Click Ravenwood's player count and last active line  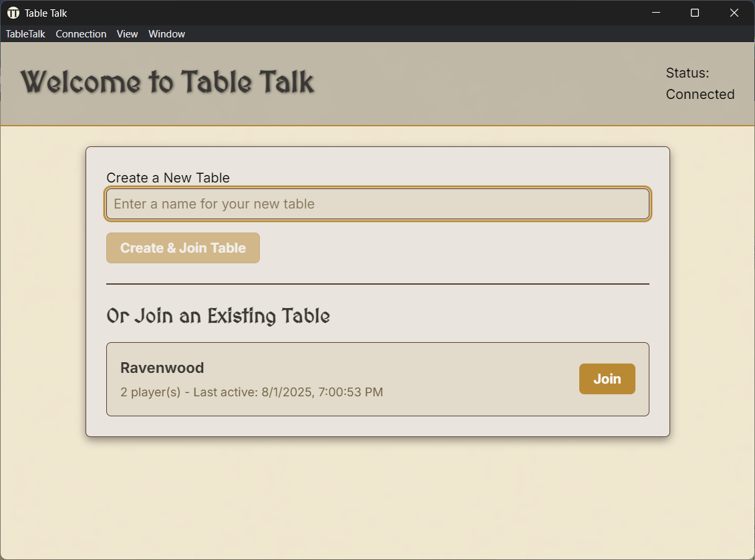coord(251,392)
